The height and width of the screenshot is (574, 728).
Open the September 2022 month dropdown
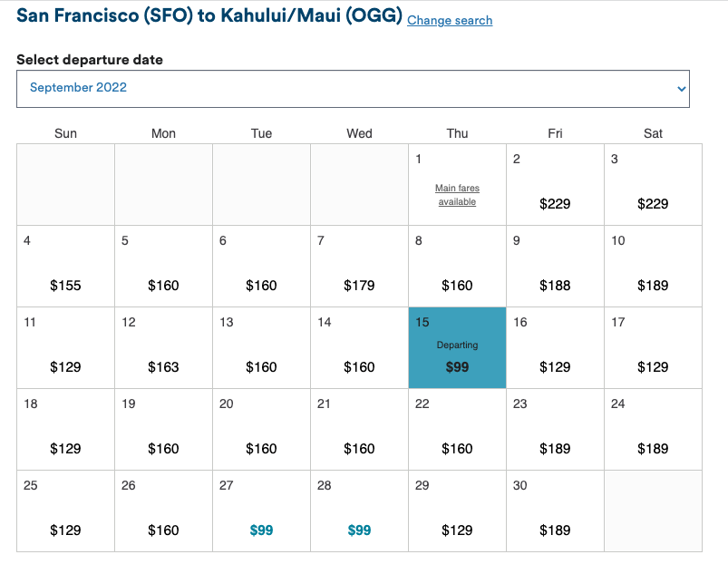click(353, 88)
